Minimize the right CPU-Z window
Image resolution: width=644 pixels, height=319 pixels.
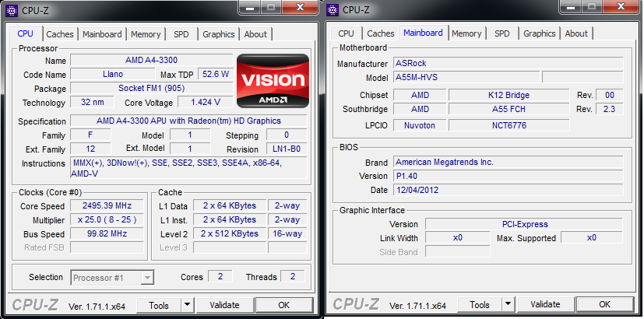[x=572, y=6]
